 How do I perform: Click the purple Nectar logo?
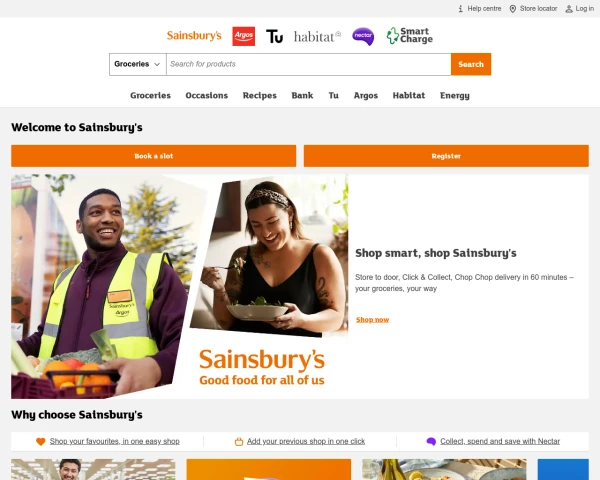coord(363,36)
